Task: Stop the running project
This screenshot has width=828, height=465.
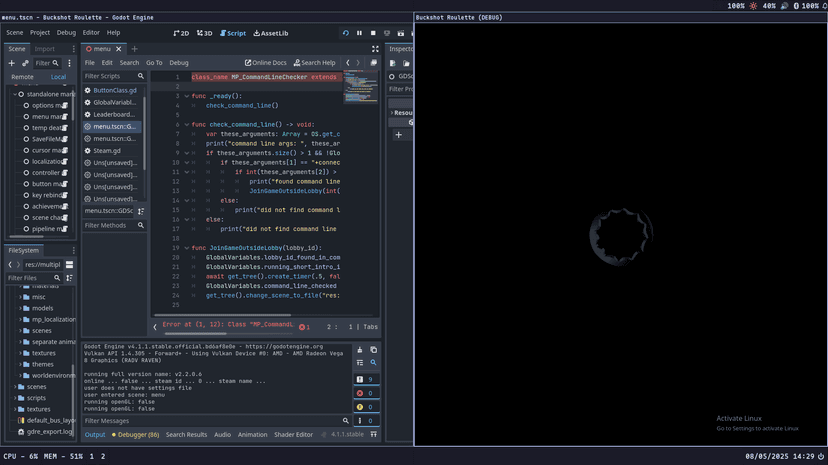Action: click(373, 33)
